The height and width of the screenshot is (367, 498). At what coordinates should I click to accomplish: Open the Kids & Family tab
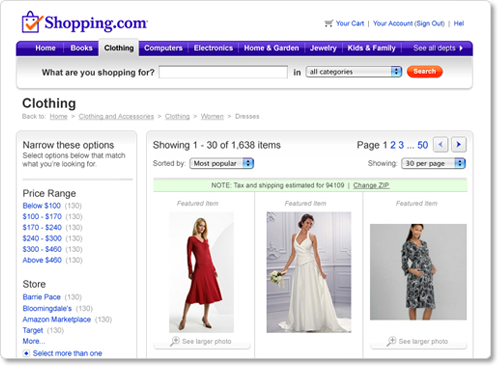click(x=371, y=48)
